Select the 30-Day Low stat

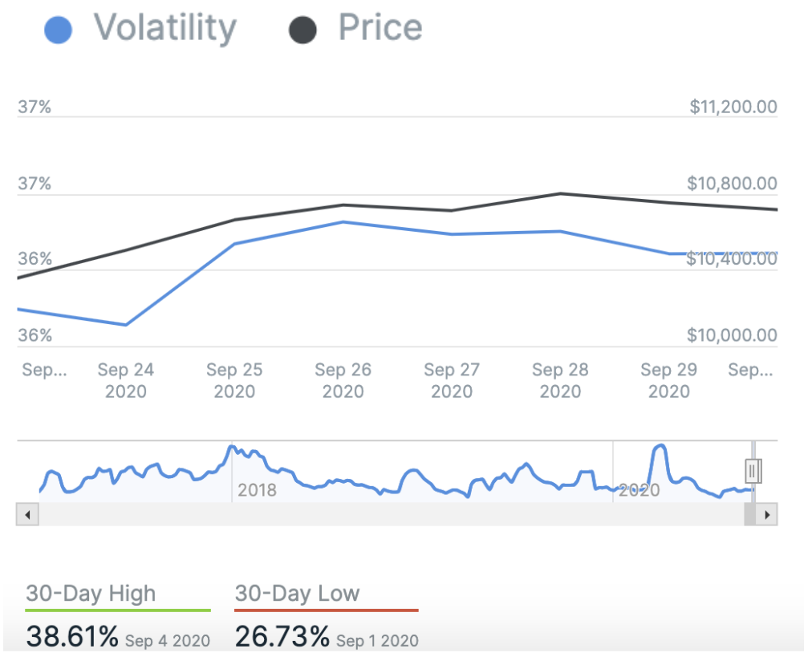point(297,594)
